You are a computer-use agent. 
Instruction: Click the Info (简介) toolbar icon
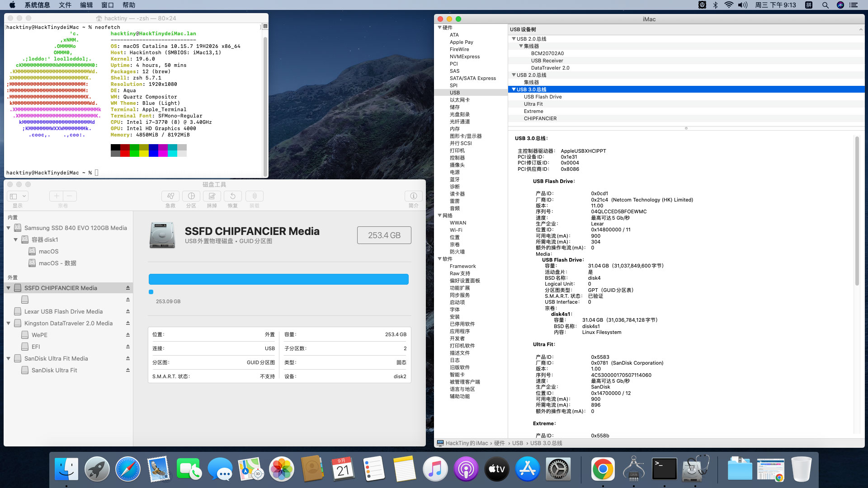pyautogui.click(x=413, y=196)
